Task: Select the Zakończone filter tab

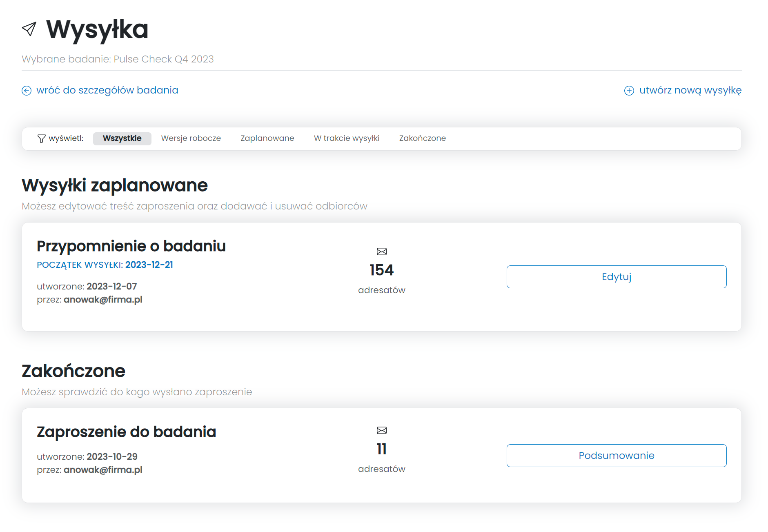Action: (423, 138)
